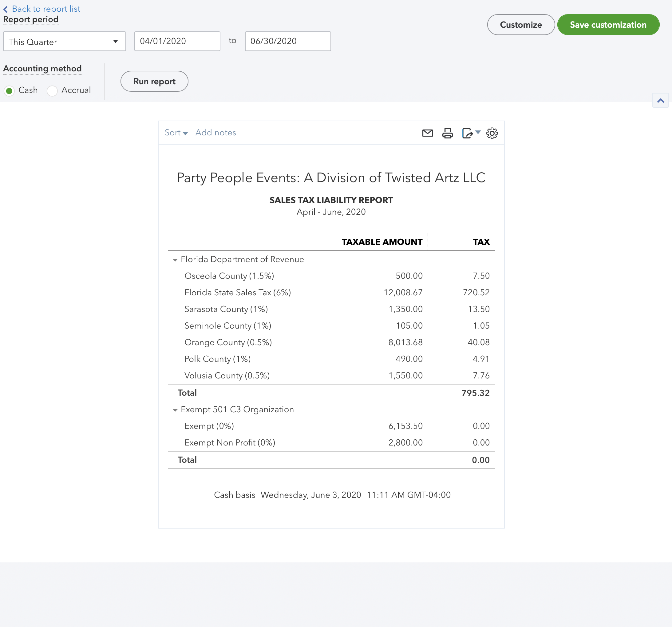
Task: Click Add notes link
Action: click(216, 133)
